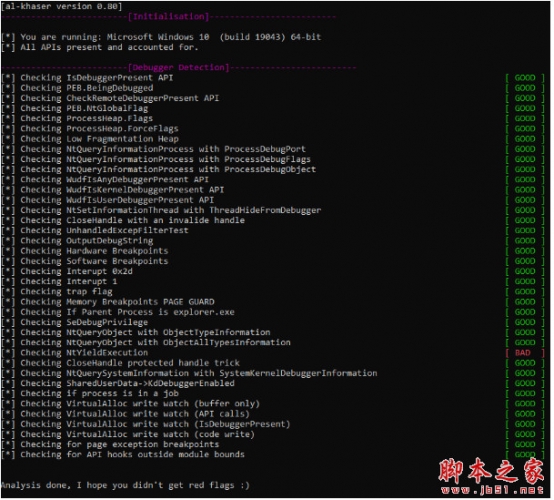Select 'SharedUserData->KdDebuggerEnabled' line
Image resolution: width=554 pixels, height=500 pixels.
coord(118,383)
